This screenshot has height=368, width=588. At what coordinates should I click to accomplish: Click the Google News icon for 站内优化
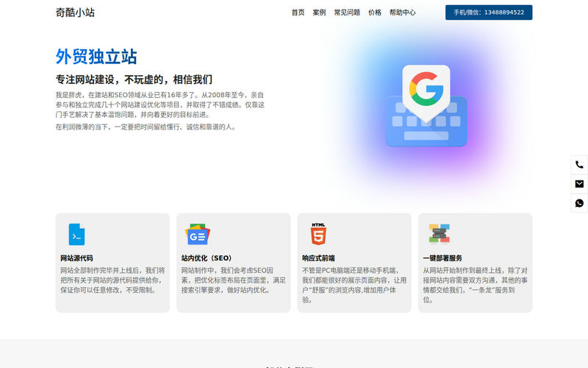coord(198,234)
